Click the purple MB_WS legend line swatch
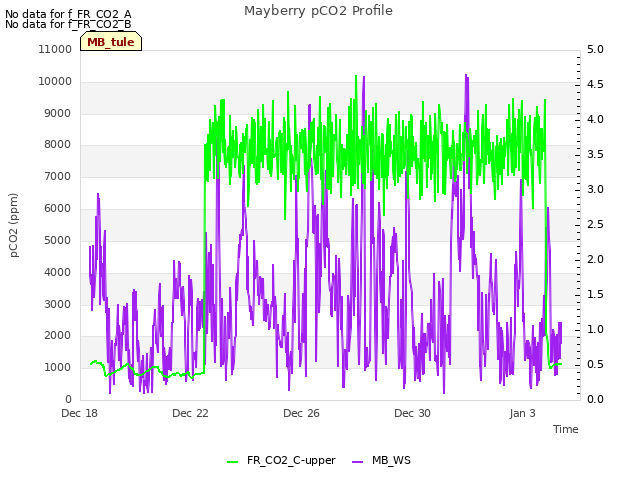 point(358,462)
